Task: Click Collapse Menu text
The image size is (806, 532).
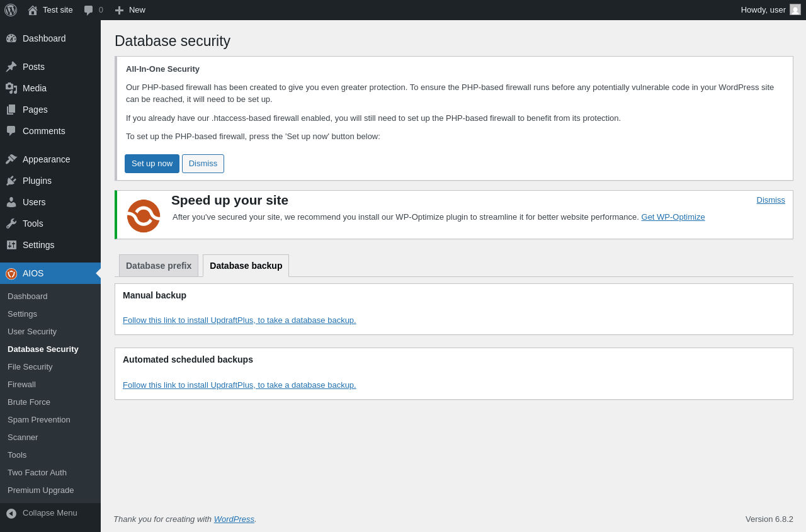Action: coord(50,513)
